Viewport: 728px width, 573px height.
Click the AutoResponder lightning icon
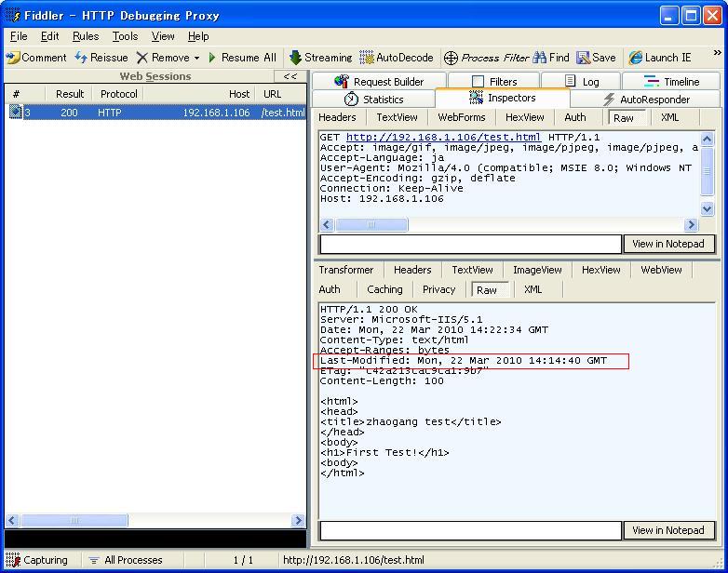tap(609, 99)
